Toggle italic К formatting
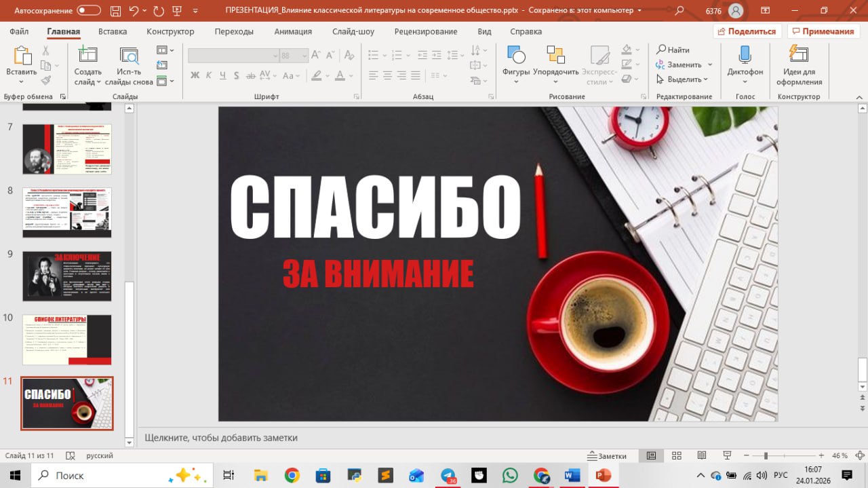This screenshot has height=488, width=868. tap(209, 75)
